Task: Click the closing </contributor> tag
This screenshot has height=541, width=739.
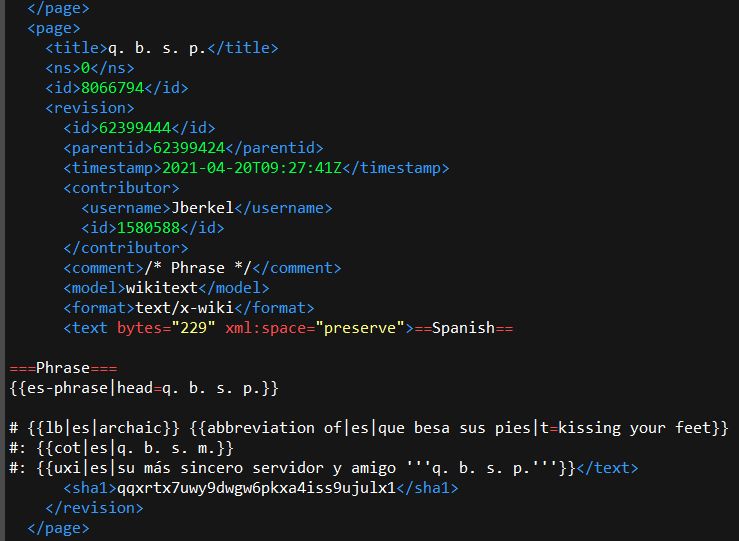Action: (126, 248)
